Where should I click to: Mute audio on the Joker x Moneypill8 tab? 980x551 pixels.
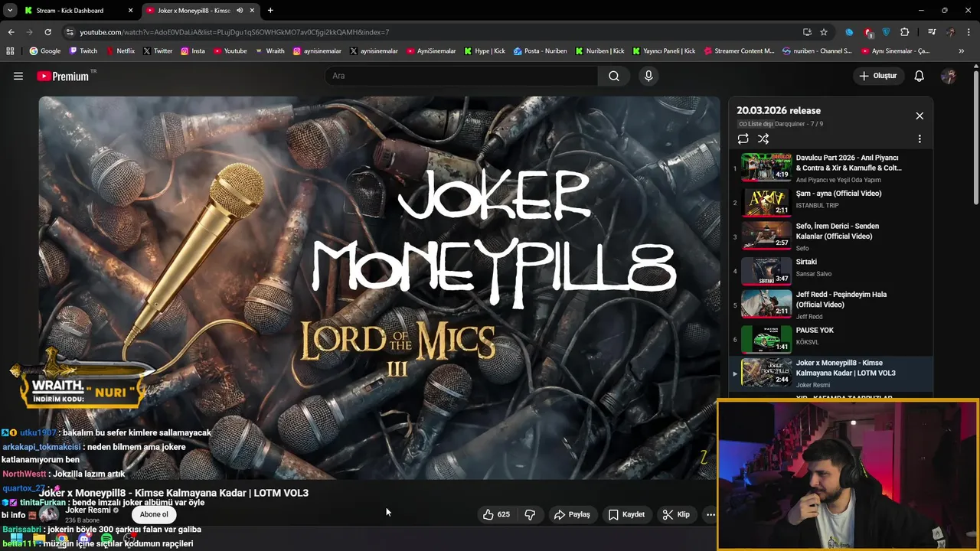coord(240,11)
